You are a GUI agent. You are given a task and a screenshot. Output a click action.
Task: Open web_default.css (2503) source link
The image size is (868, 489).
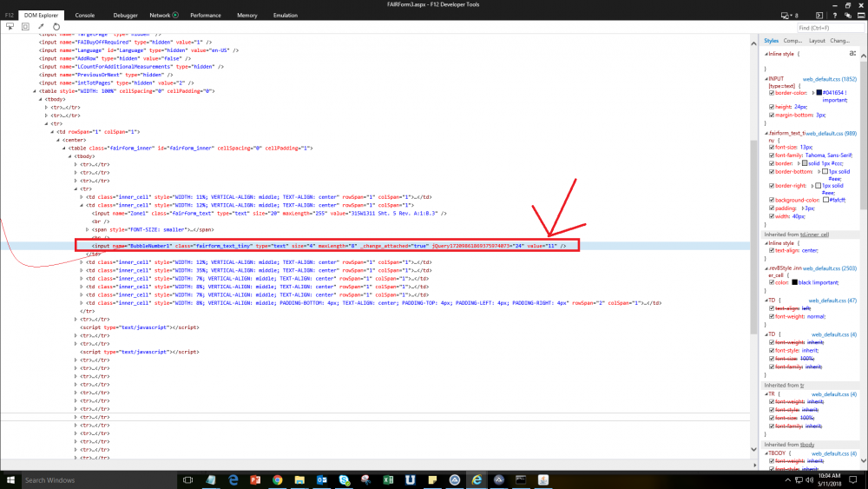click(x=830, y=268)
